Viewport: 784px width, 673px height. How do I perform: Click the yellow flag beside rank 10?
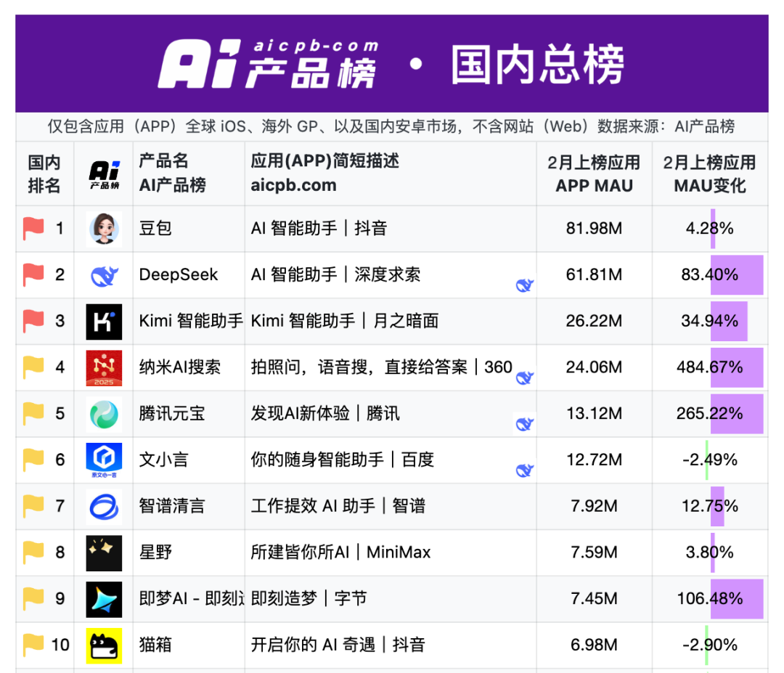point(33,645)
